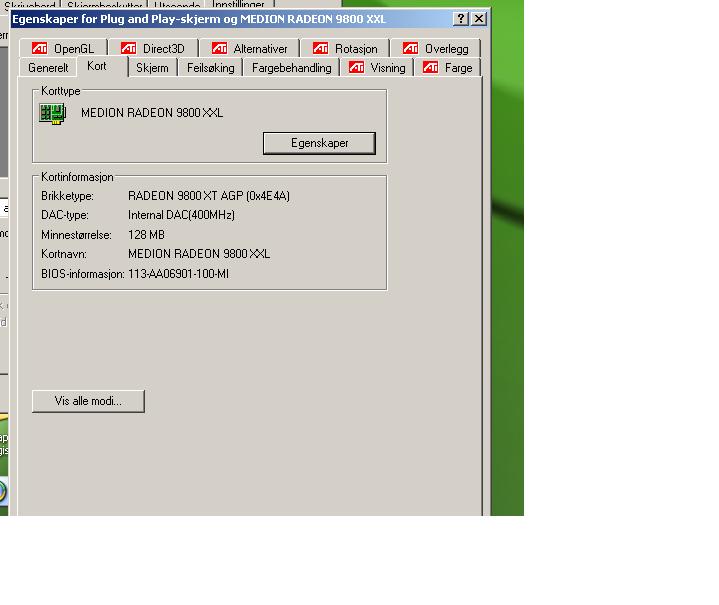Click the ATI logo on Rotasjon tab

[x=321, y=48]
